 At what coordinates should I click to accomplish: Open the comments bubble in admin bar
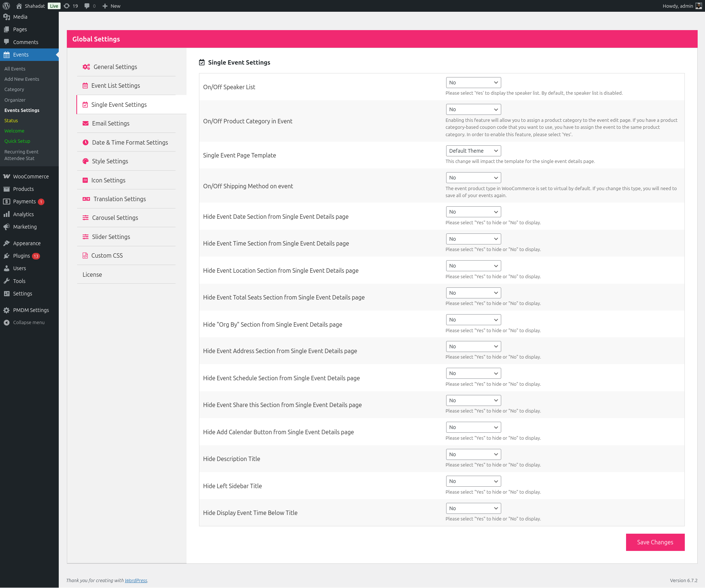87,6
